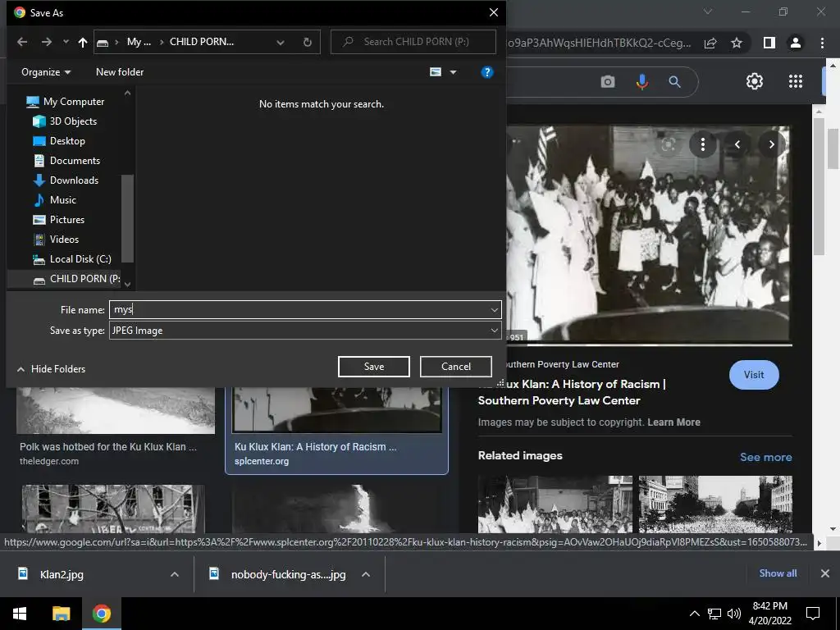This screenshot has height=630, width=840.
Task: Search by image with camera icon
Action: click(x=608, y=81)
